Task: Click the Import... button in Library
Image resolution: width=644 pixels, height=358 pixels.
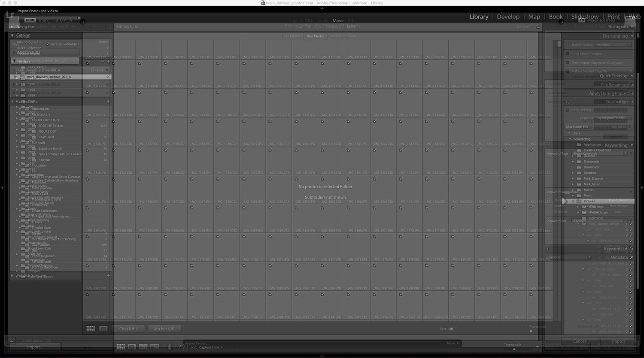Action: click(x=35, y=347)
